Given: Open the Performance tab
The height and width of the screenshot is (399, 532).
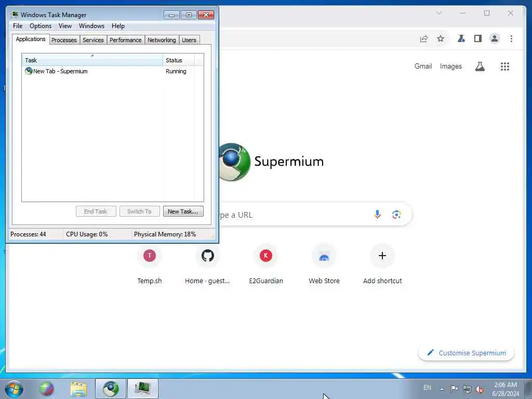Looking at the screenshot, I should point(125,40).
